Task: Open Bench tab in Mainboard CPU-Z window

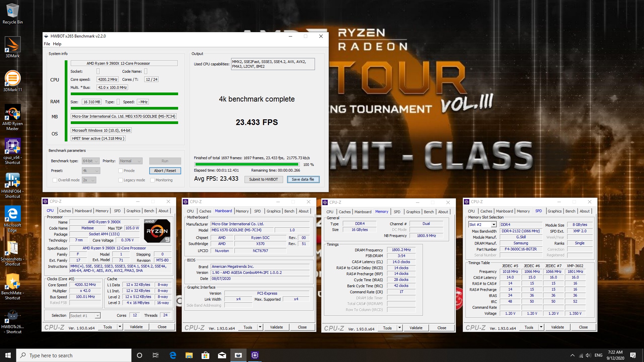Action: (x=289, y=211)
